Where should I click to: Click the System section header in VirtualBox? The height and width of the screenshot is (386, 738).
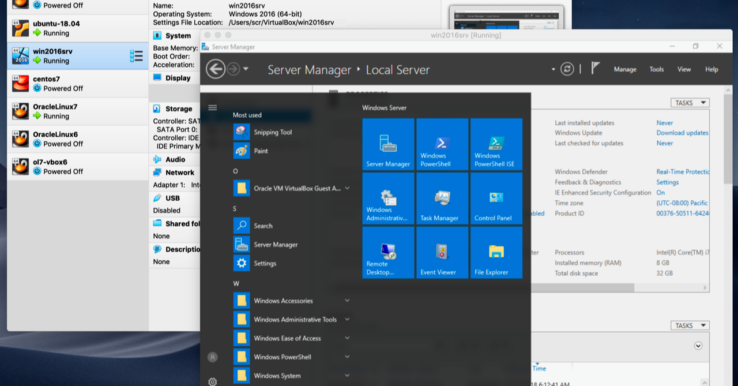tap(178, 36)
